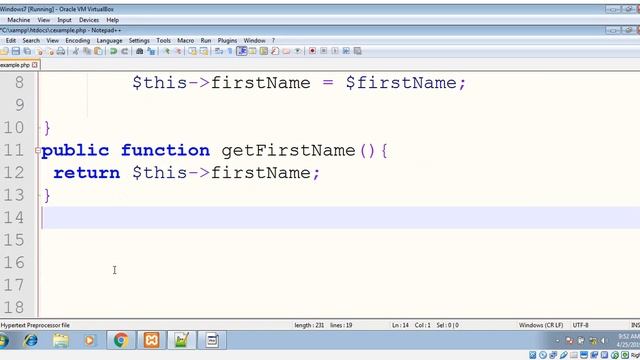Click the Paste toolbar icon
640x360 pixels.
tap(98, 51)
